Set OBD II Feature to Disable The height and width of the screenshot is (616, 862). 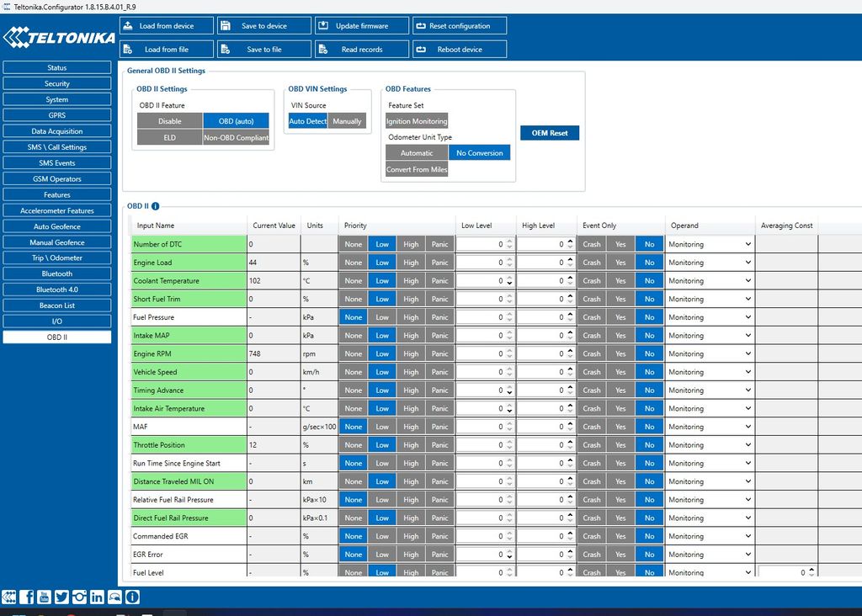coord(169,121)
